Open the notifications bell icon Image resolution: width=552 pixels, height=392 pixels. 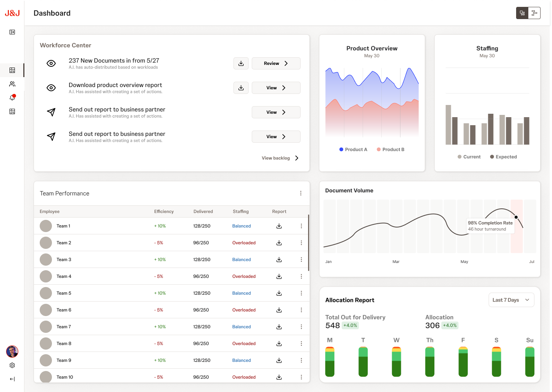click(x=12, y=98)
